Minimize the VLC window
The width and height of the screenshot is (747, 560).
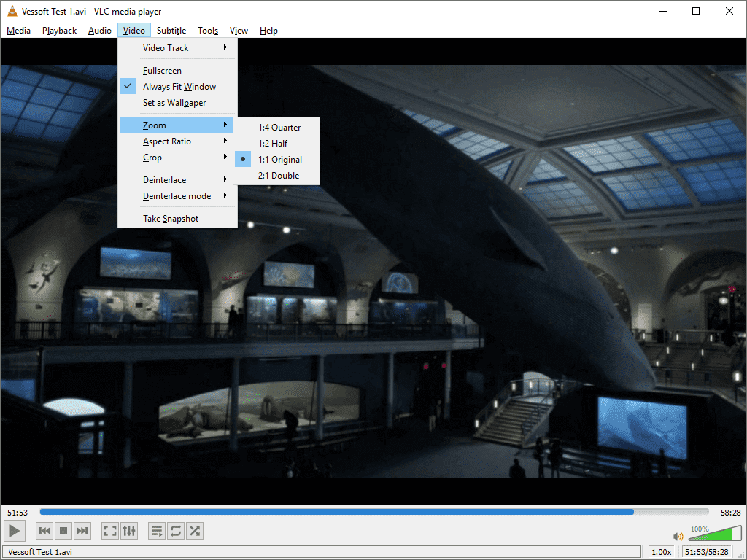pos(663,11)
